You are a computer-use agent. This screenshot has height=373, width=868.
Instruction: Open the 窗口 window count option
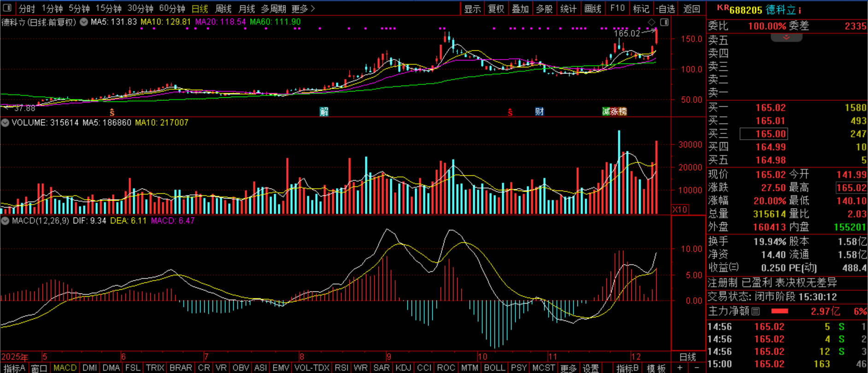click(39, 368)
